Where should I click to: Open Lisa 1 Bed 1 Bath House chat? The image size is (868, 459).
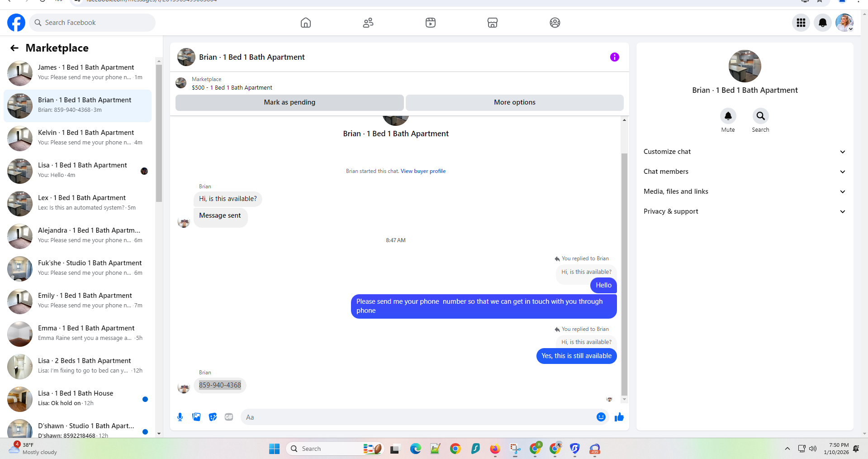click(78, 399)
